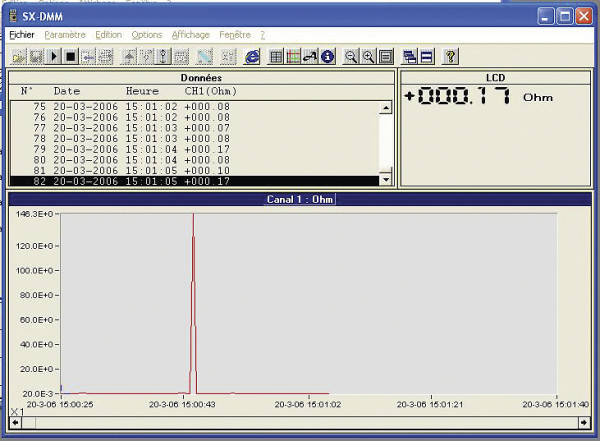Image resolution: width=600 pixels, height=441 pixels.
Task: Click the X1 zoom indicator near the graph
Action: click(17, 412)
